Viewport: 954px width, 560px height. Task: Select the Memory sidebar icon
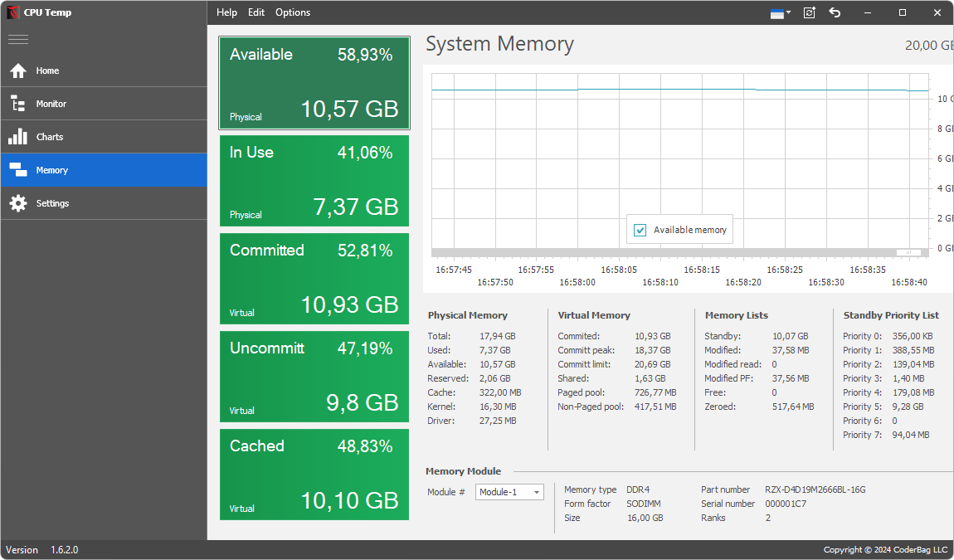[x=18, y=170]
